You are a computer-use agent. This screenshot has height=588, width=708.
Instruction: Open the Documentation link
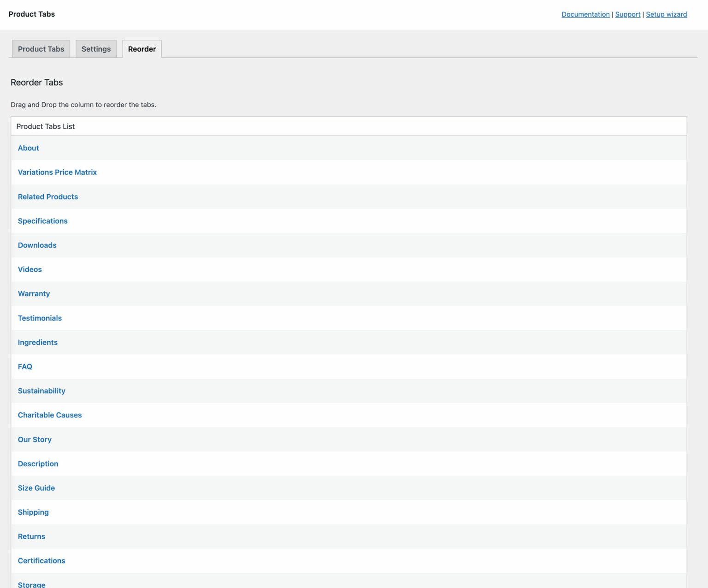[585, 14]
